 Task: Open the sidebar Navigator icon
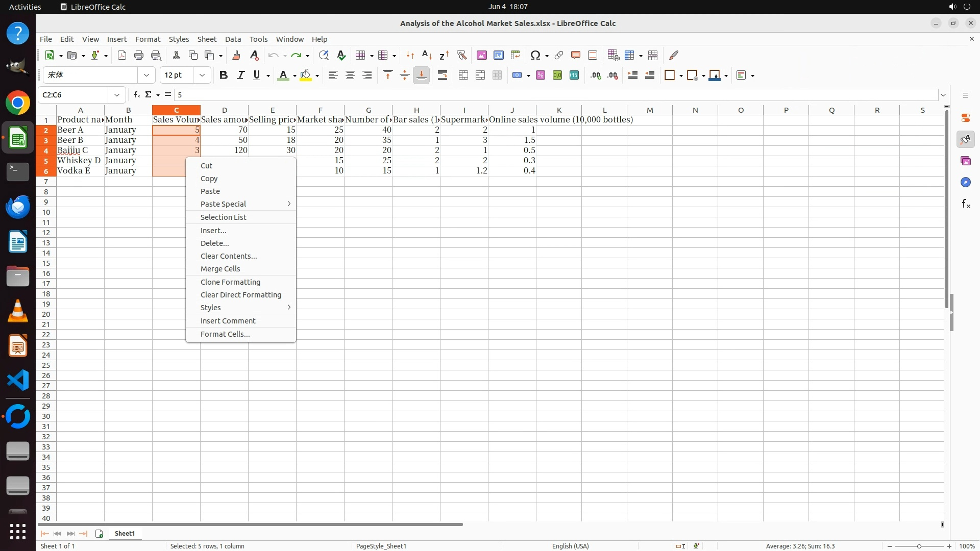pos(966,183)
